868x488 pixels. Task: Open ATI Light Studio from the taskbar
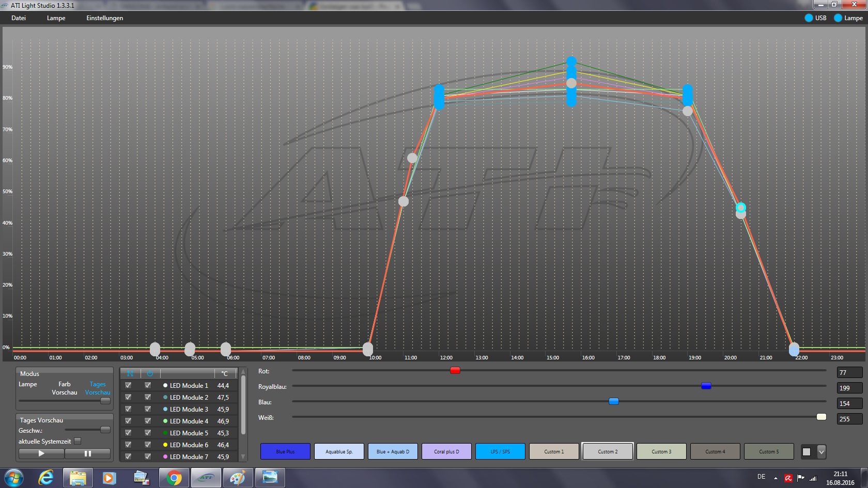tap(206, 478)
